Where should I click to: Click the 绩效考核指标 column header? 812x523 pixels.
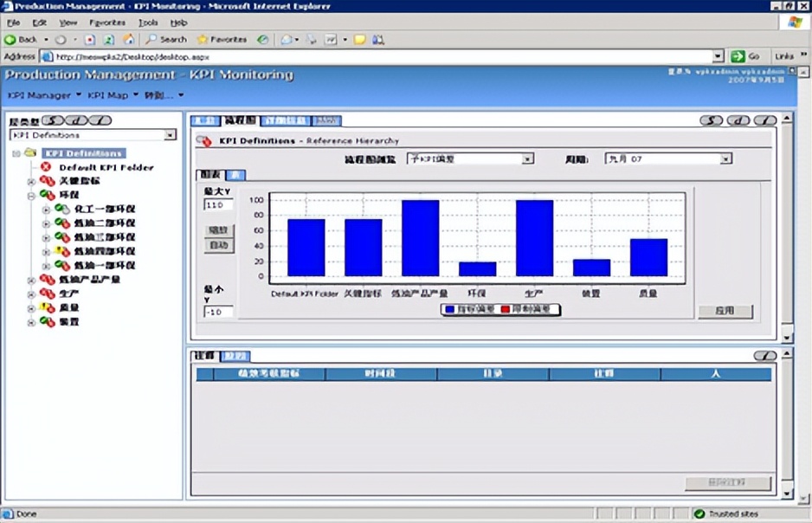(x=268, y=373)
